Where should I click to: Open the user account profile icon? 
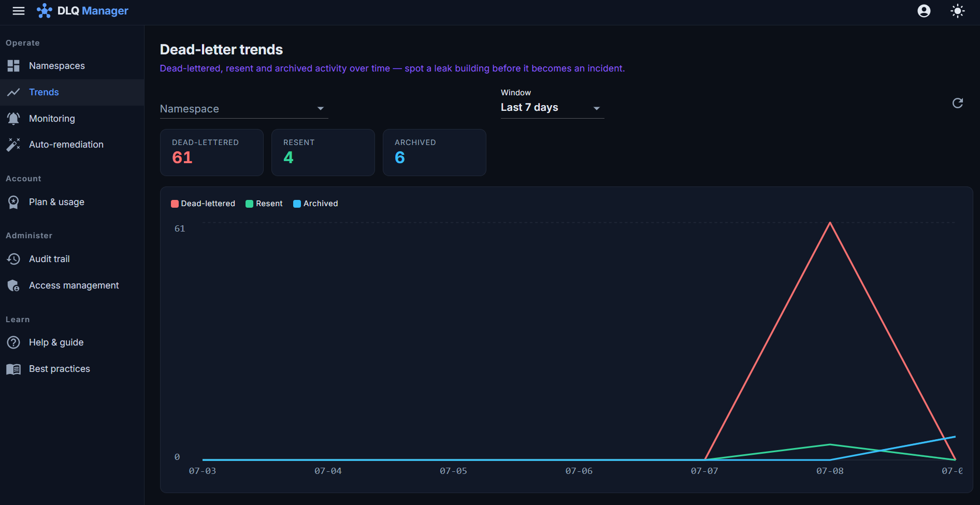pyautogui.click(x=924, y=11)
